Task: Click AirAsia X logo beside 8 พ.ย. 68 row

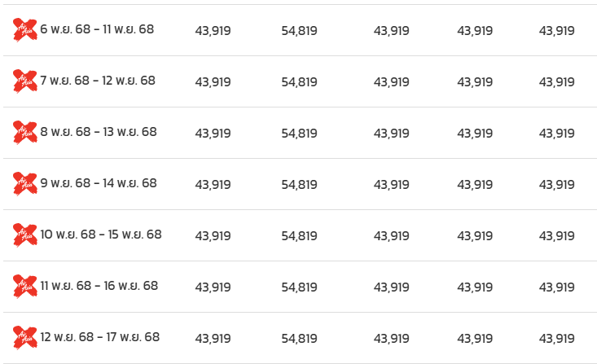Action: coord(25,133)
